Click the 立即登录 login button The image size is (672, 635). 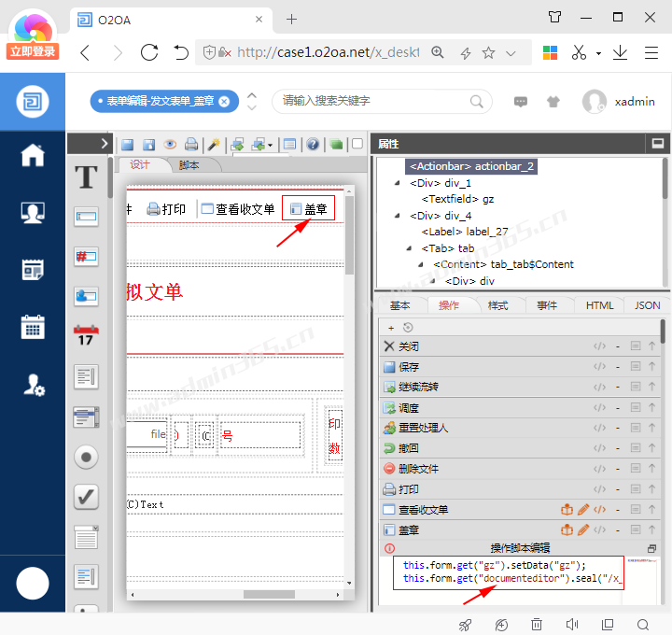point(33,51)
